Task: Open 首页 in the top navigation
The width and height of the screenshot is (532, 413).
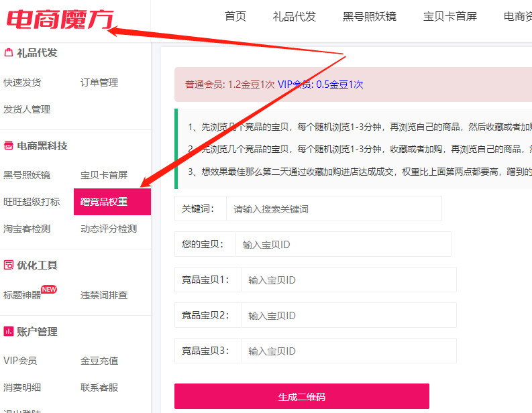Action: (235, 16)
